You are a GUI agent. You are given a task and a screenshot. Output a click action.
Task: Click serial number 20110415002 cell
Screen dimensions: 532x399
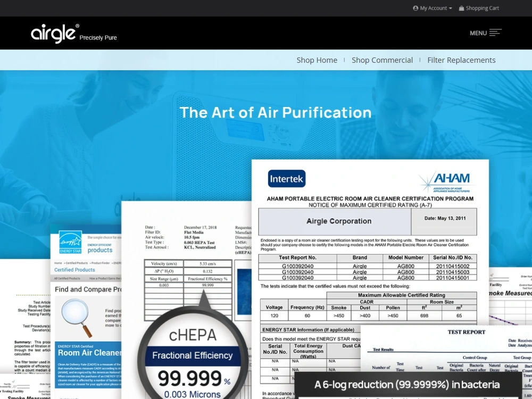click(453, 267)
